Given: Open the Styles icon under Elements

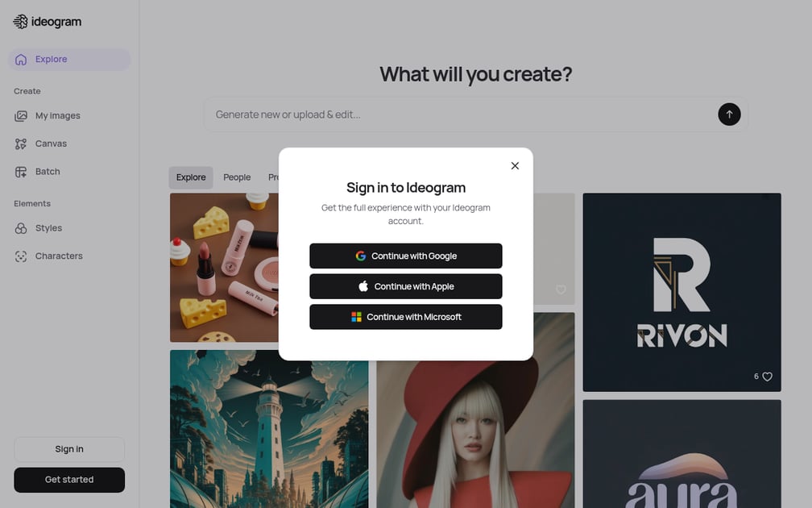Looking at the screenshot, I should point(21,228).
